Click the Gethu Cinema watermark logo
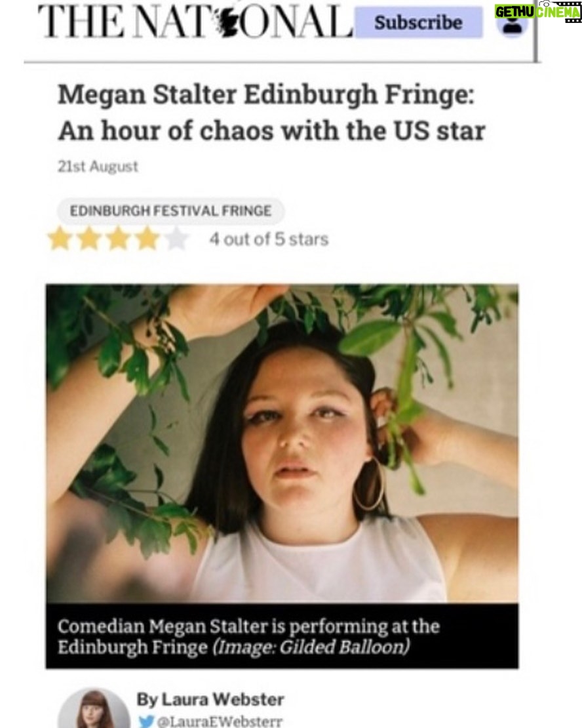This screenshot has height=728, width=582. (537, 12)
